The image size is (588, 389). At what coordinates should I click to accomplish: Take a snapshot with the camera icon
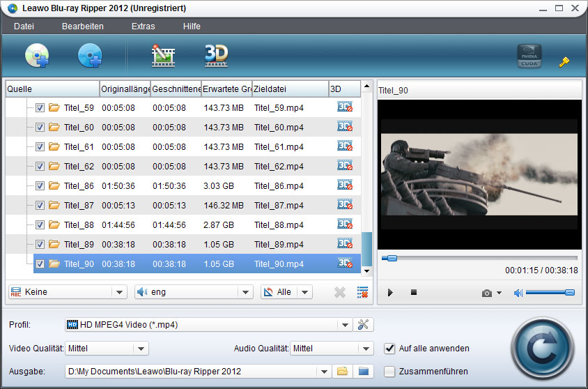(487, 293)
